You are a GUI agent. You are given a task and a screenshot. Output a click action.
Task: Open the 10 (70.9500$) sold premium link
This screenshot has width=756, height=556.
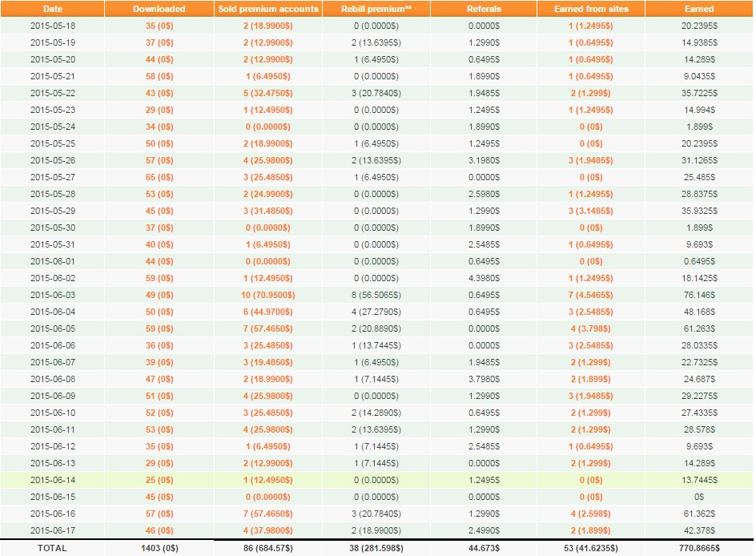coord(268,295)
